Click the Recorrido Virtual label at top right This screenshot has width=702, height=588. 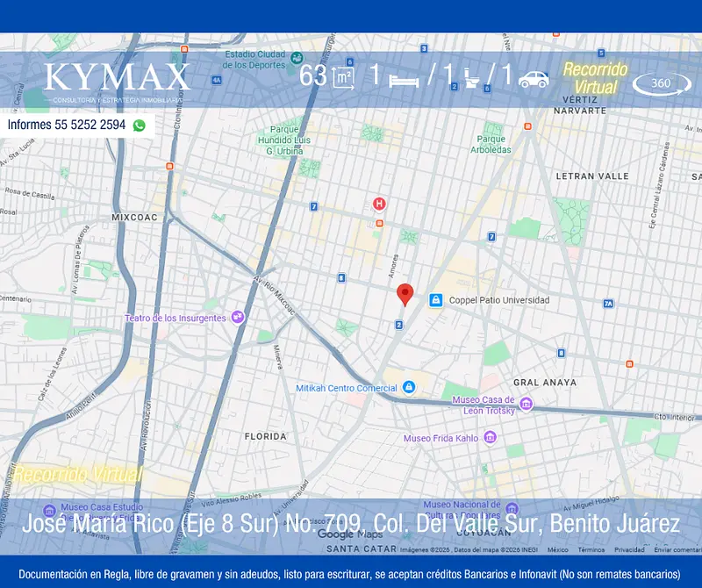[x=596, y=78]
